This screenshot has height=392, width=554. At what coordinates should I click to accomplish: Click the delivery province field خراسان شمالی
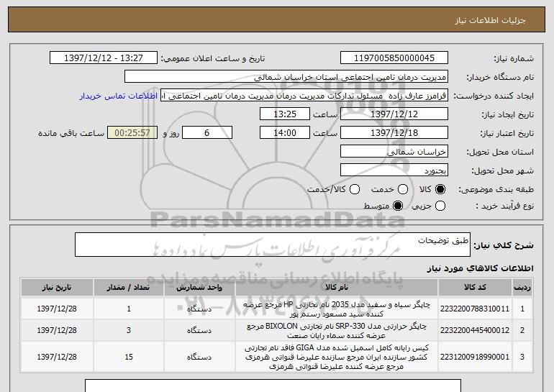(394, 152)
